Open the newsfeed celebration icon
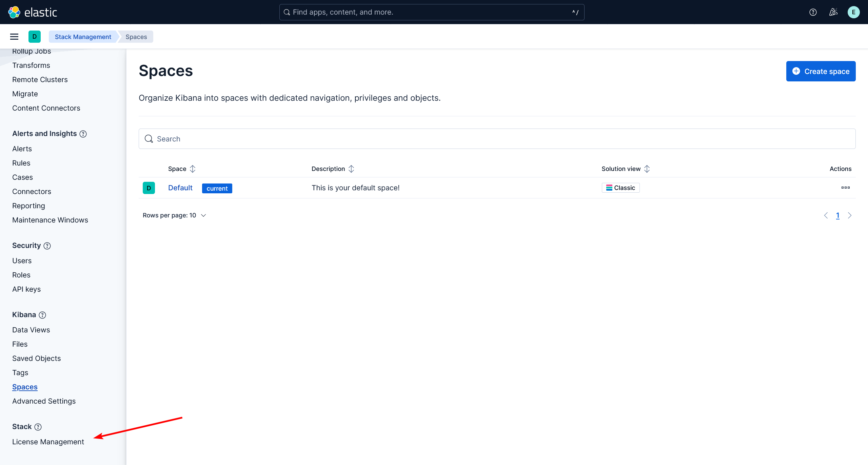The width and height of the screenshot is (868, 465). (x=833, y=12)
